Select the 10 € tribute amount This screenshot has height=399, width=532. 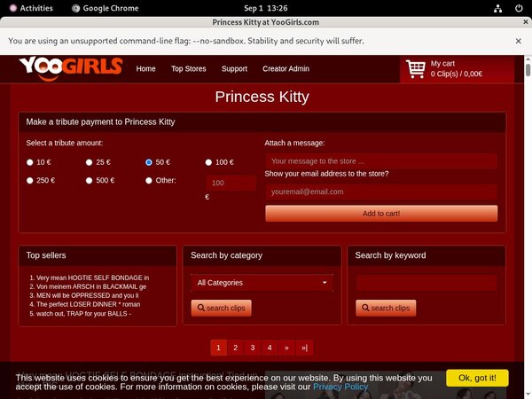pyautogui.click(x=30, y=162)
